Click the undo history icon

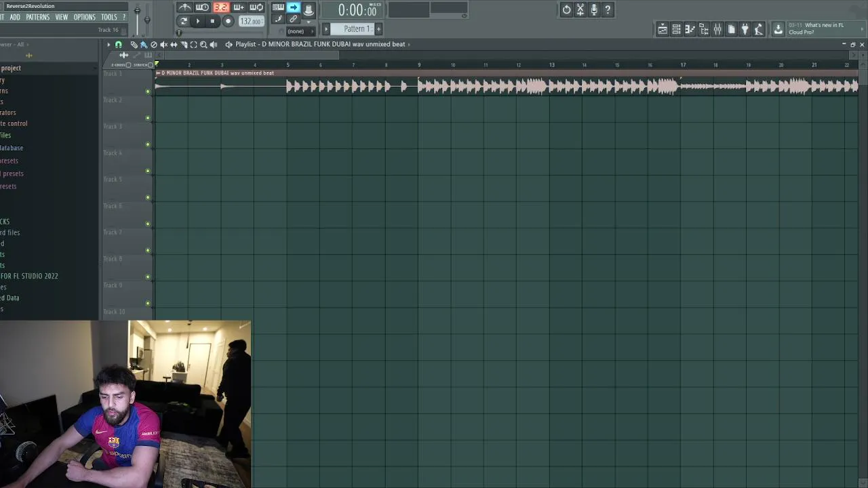[567, 9]
